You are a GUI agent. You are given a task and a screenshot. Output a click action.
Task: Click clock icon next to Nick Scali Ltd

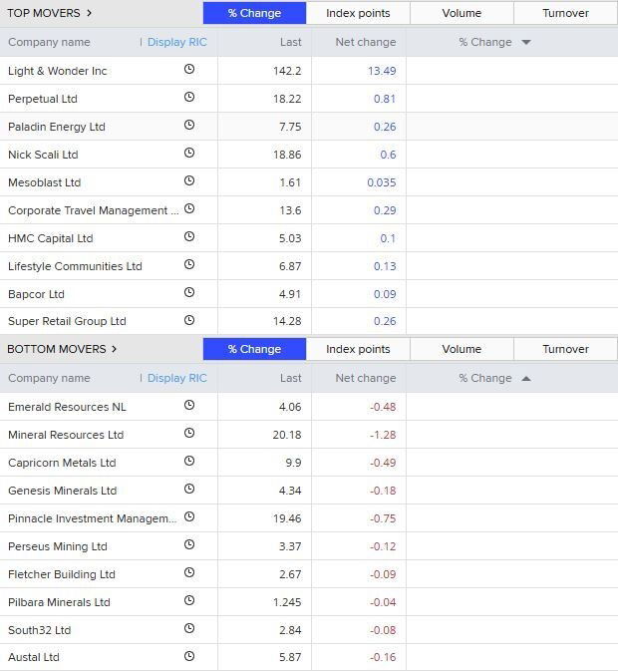pos(189,153)
